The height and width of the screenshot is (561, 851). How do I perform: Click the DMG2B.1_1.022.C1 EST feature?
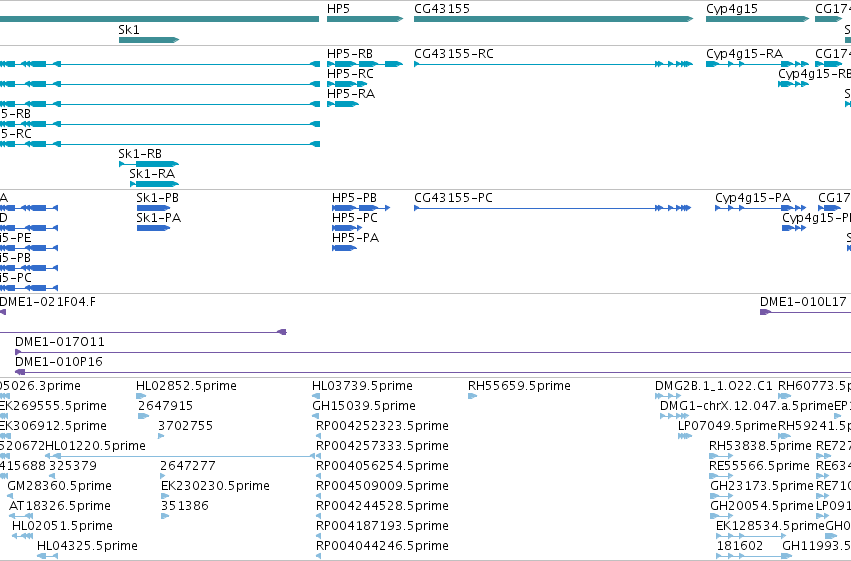(668, 396)
